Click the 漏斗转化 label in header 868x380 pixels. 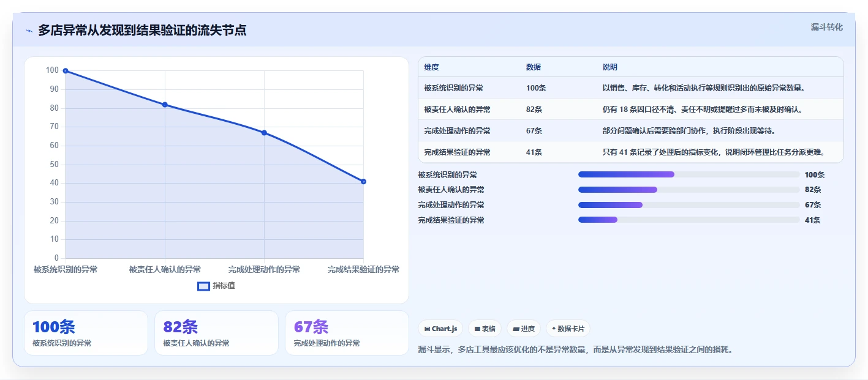(x=826, y=27)
